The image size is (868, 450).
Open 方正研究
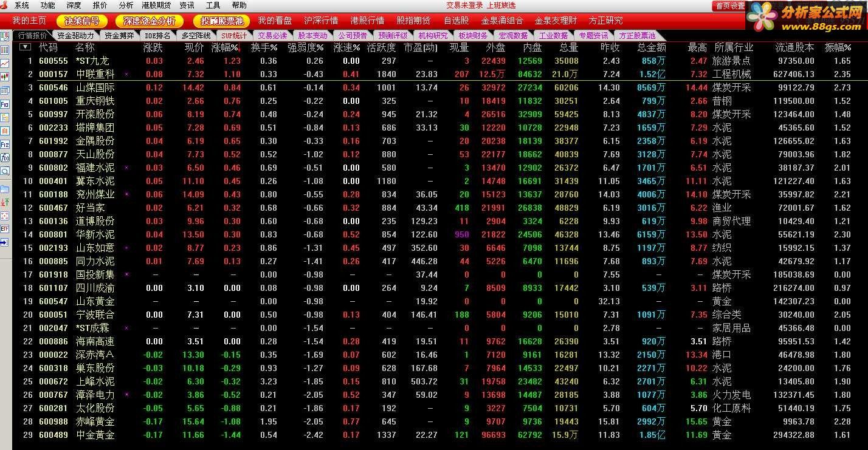coord(605,21)
